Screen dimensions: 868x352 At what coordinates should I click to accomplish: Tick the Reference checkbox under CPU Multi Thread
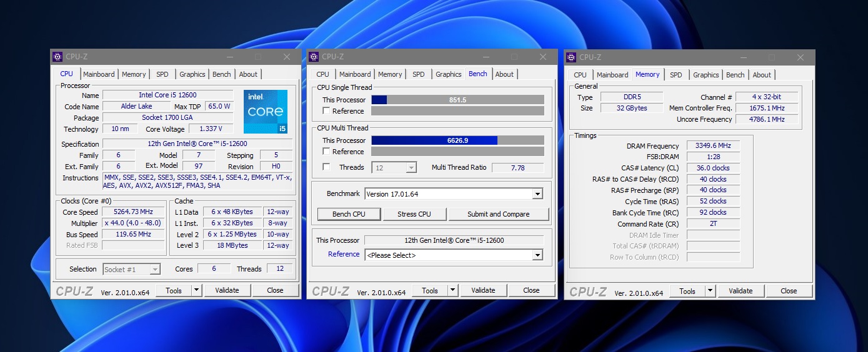tap(326, 151)
